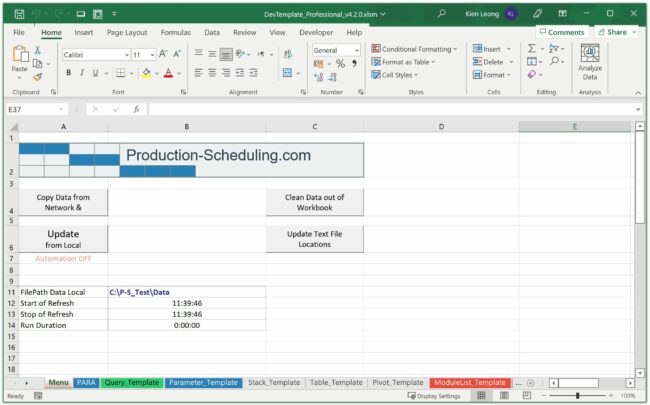Viewport: 650px width, 405px height.
Task: Click the Increase Decimal icon
Action: 318,77
